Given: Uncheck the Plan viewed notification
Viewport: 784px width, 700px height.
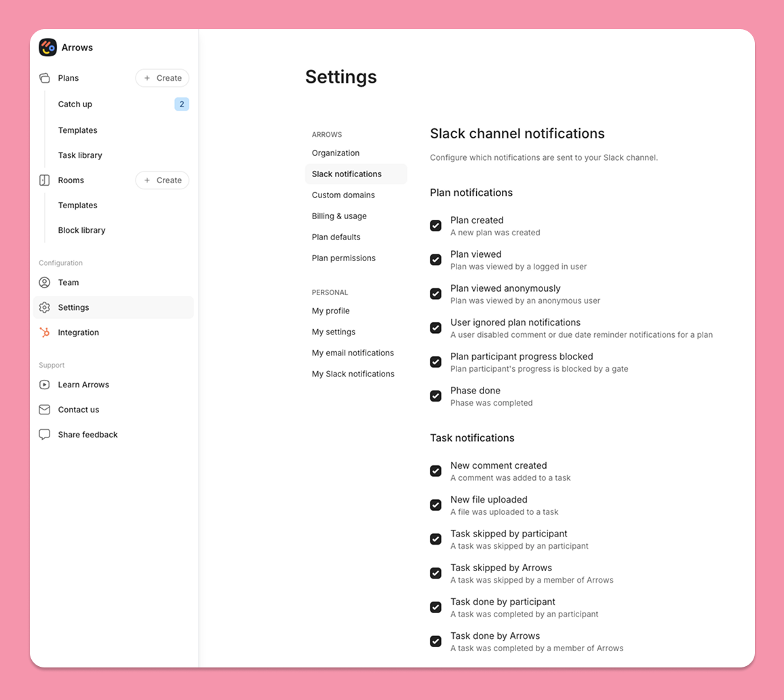Looking at the screenshot, I should pos(436,260).
